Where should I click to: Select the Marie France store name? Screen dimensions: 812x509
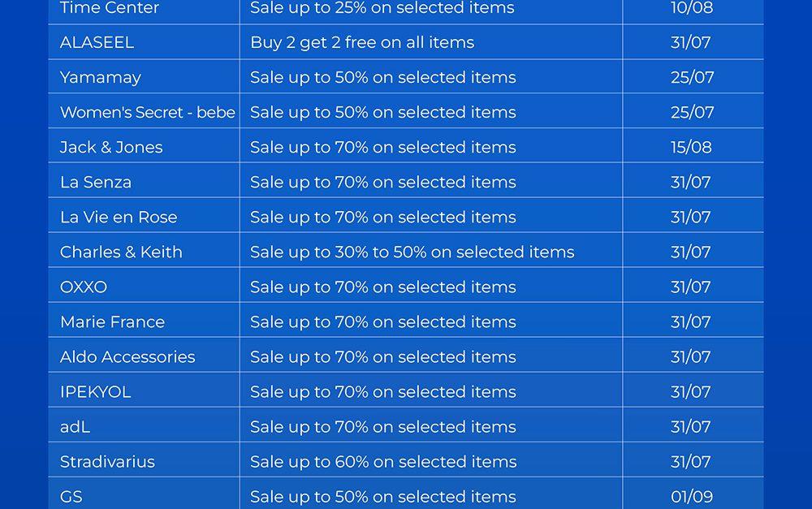click(x=112, y=321)
